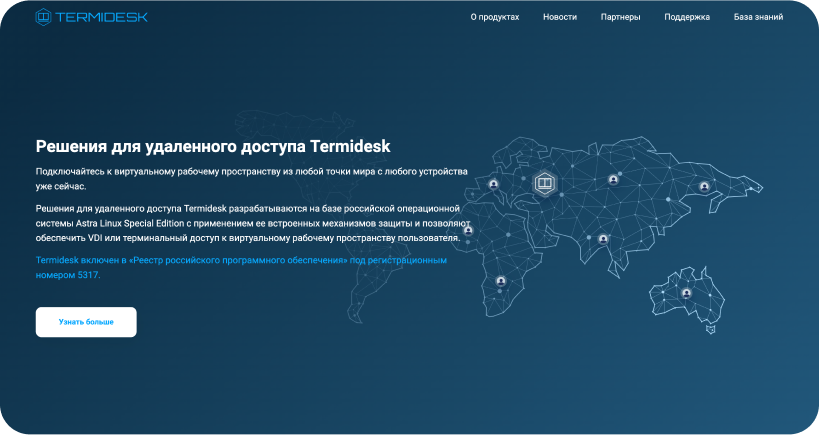Click the user icon on the map's far east

coord(704,186)
